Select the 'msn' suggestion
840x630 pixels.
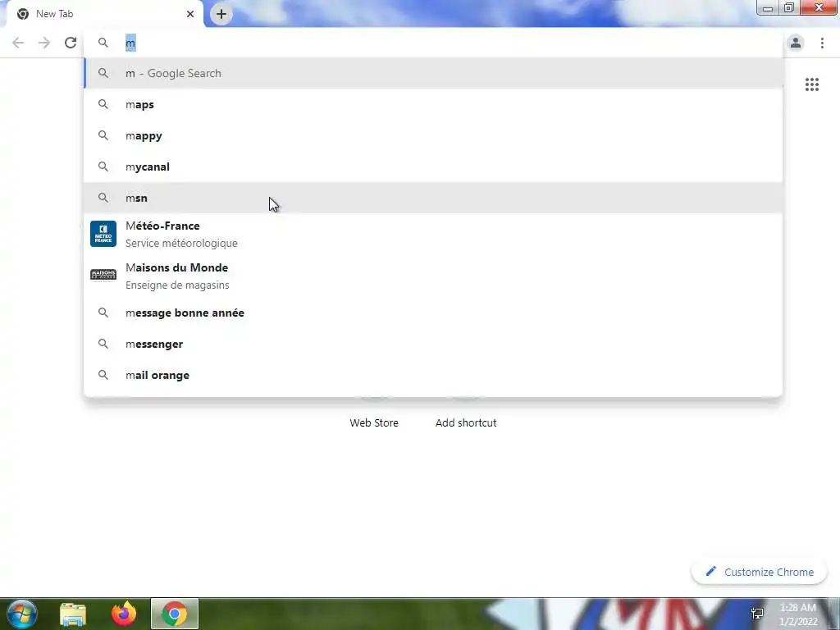pyautogui.click(x=433, y=198)
